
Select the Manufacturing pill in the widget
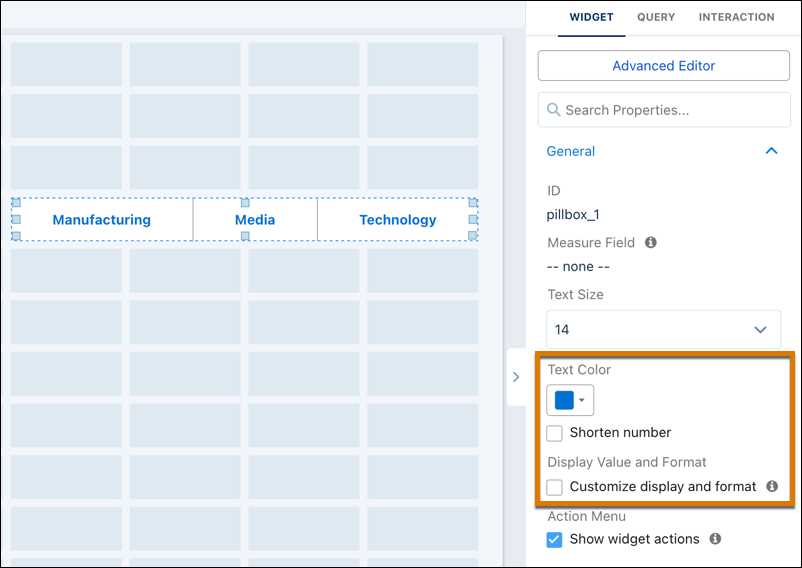102,219
